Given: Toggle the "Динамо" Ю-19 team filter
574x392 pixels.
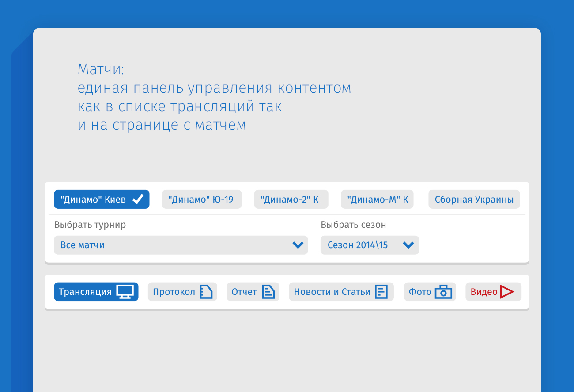Looking at the screenshot, I should tap(202, 200).
